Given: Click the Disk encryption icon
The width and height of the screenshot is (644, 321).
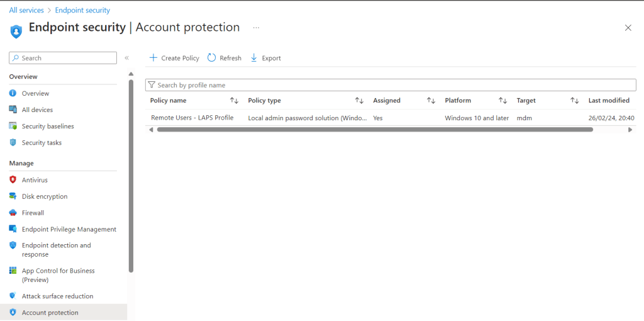Looking at the screenshot, I should [x=13, y=196].
